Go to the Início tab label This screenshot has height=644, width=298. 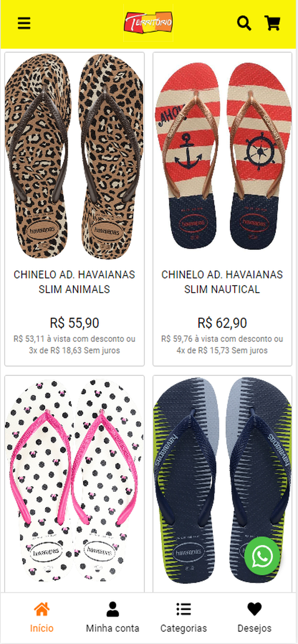coord(42,628)
